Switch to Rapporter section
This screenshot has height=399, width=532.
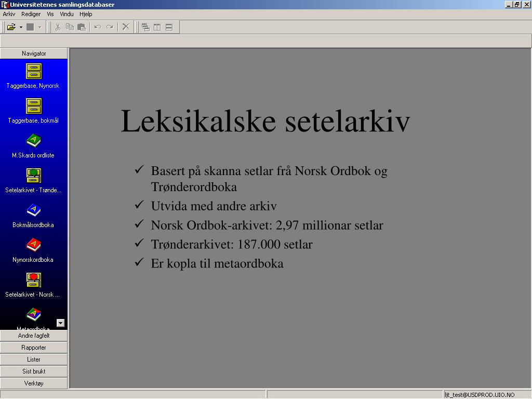pos(34,348)
